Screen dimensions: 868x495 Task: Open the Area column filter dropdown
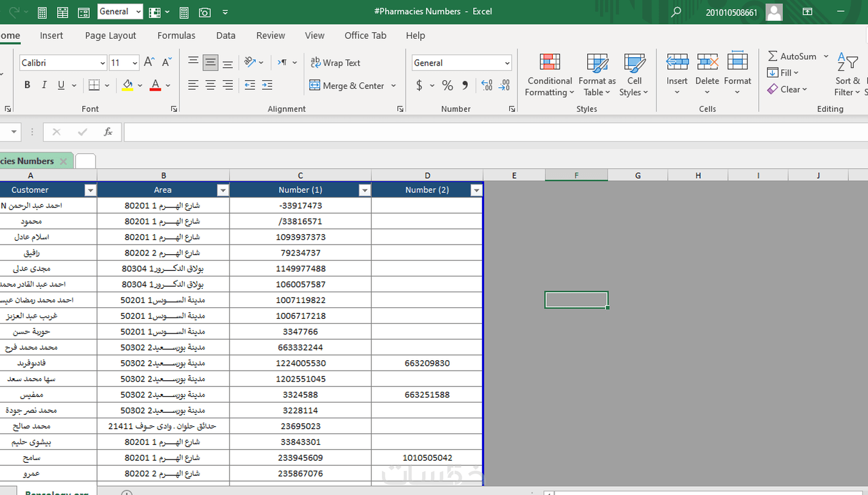(x=223, y=190)
